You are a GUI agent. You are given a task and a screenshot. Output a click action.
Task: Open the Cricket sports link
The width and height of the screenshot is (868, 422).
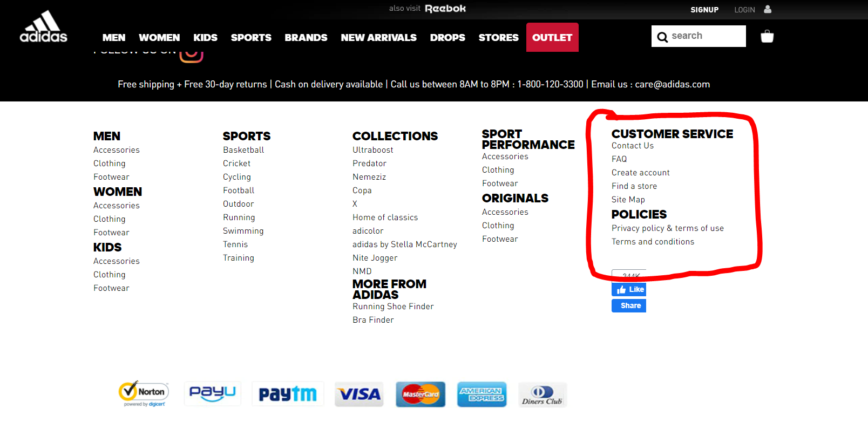coord(237,164)
